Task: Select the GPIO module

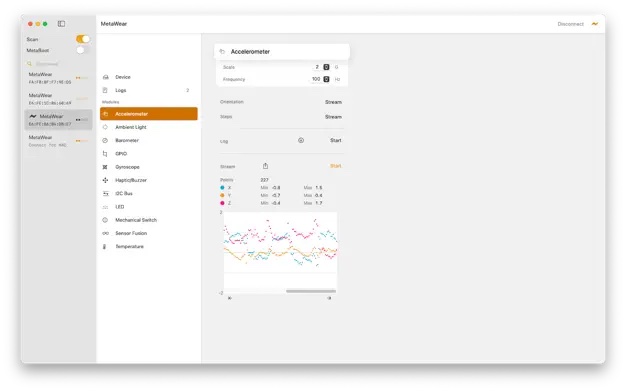Action: click(x=149, y=154)
